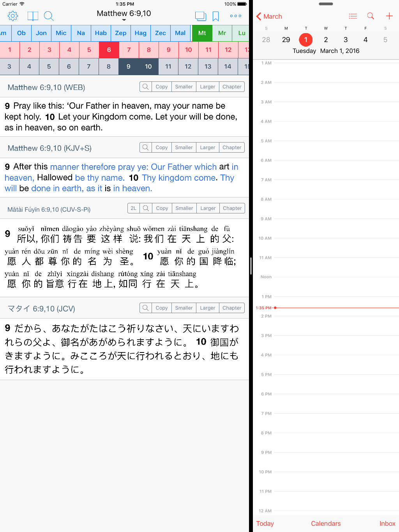
Task: Choose verse 11 in verse strip
Action: tap(168, 67)
